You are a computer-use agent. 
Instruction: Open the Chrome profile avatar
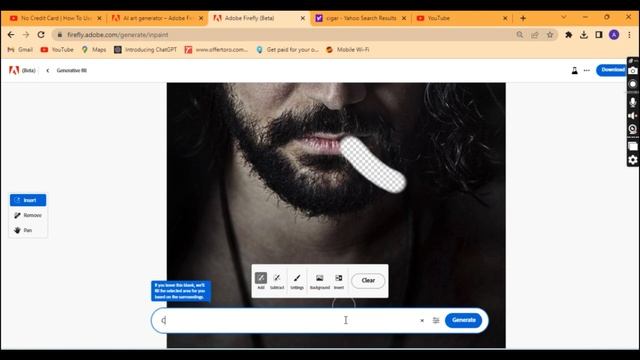(x=614, y=35)
